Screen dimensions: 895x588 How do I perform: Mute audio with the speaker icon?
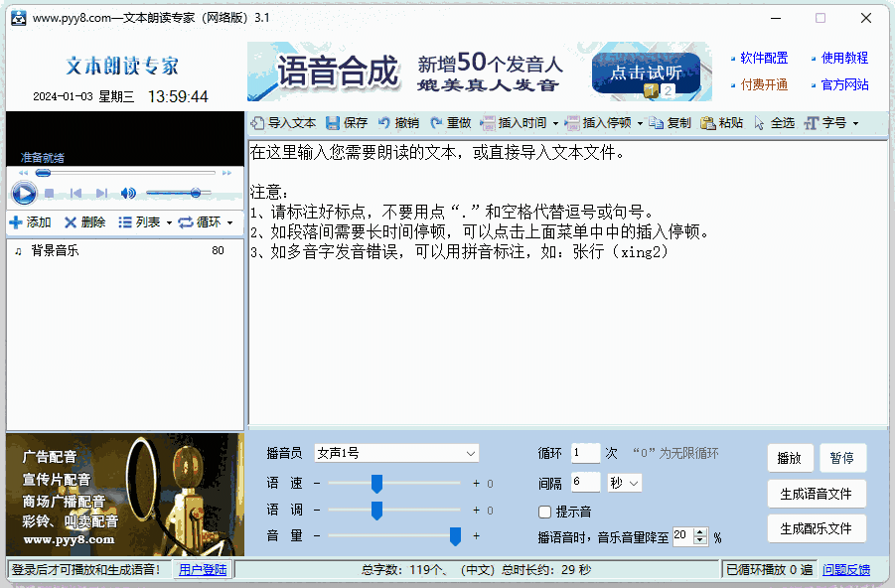(x=128, y=194)
